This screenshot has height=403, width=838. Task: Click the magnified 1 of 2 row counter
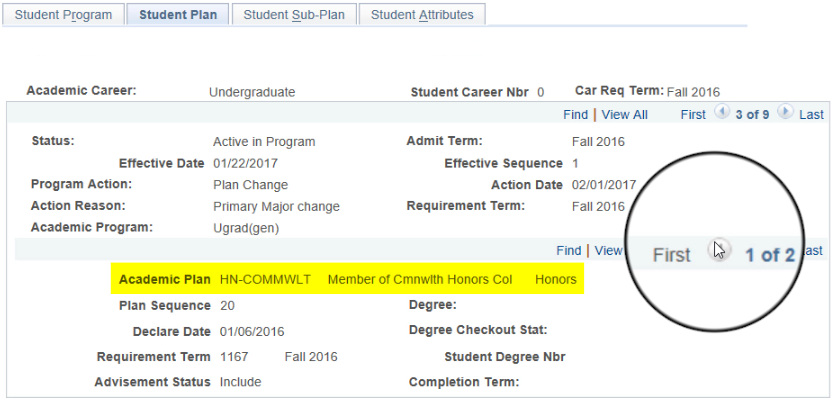point(769,255)
